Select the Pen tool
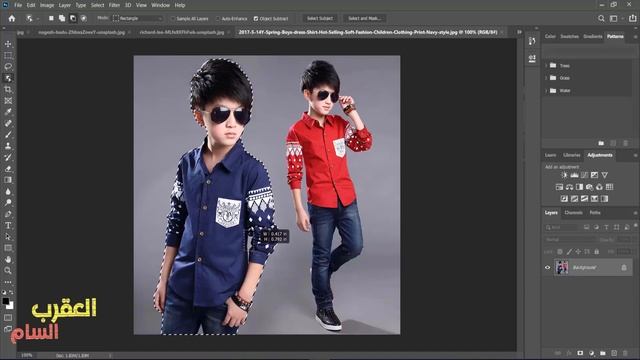Screen dimensions: 640x360 [8, 214]
